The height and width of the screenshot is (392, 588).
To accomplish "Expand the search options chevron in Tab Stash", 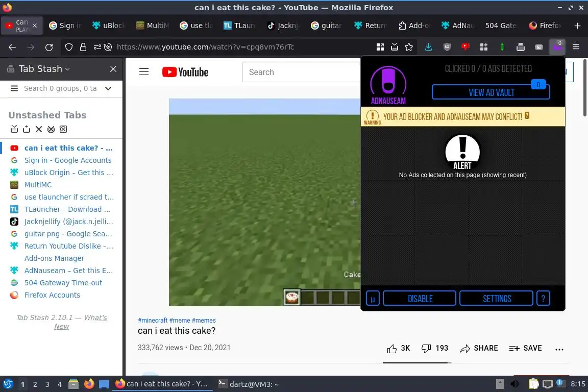I will pos(108,88).
